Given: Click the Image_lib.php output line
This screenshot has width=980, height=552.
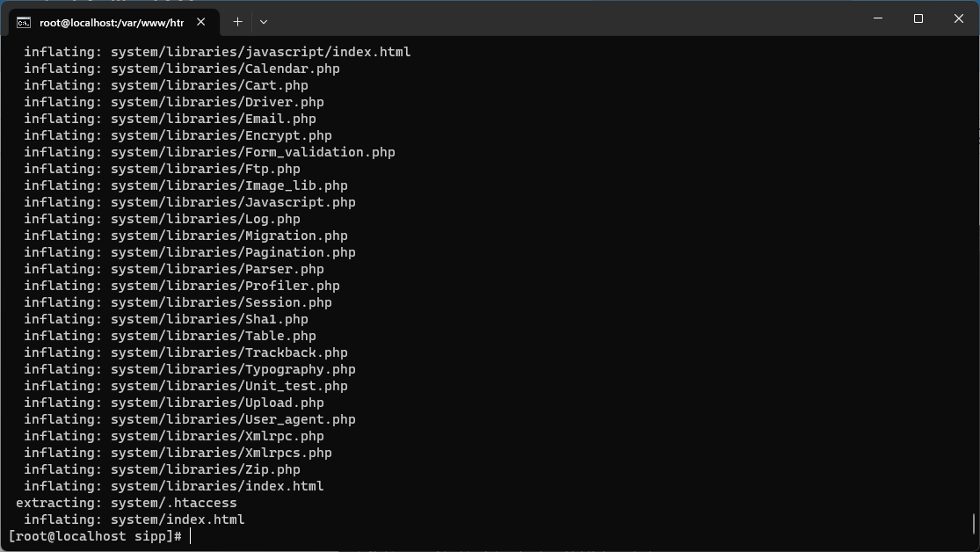Looking at the screenshot, I should pyautogui.click(x=185, y=185).
